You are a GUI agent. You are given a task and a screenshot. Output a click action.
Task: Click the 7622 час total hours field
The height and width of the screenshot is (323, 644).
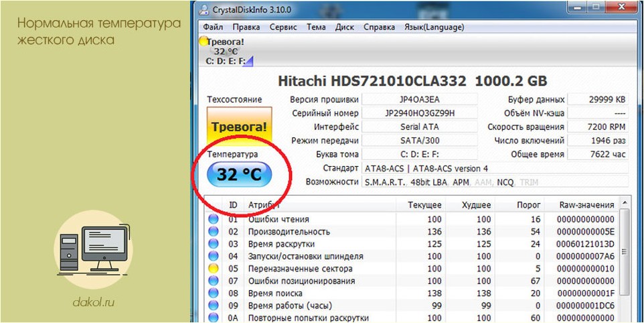pyautogui.click(x=598, y=155)
